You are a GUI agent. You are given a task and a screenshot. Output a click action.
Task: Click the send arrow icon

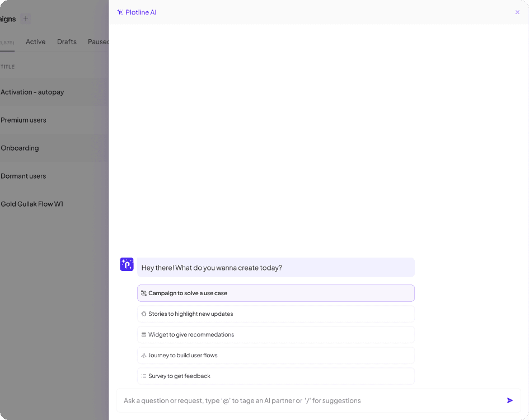pos(510,400)
